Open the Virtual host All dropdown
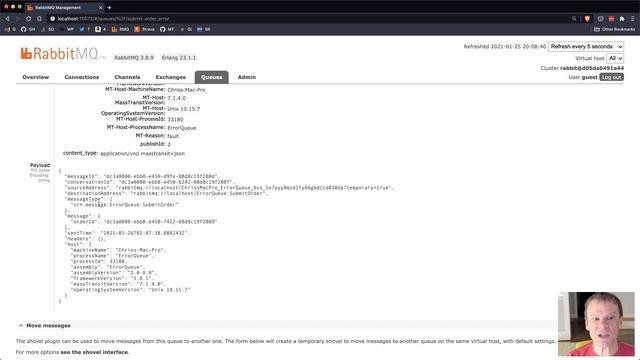The height and width of the screenshot is (360, 640). (615, 58)
